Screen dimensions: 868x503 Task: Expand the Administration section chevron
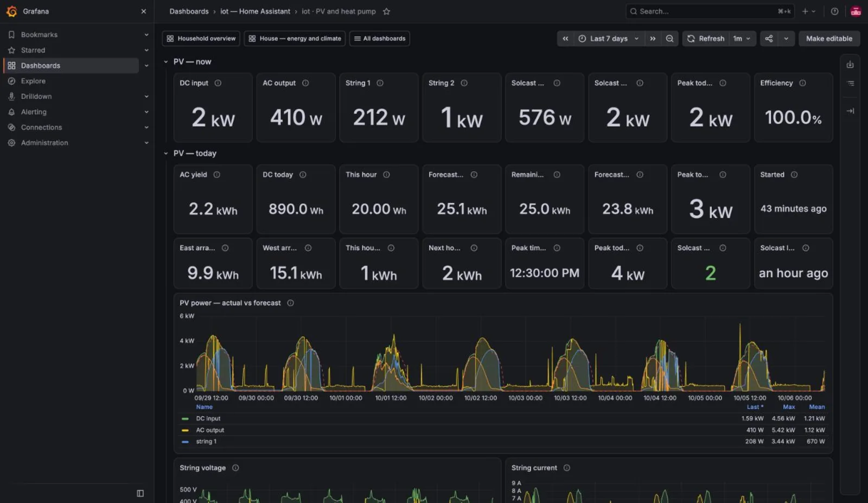point(146,143)
